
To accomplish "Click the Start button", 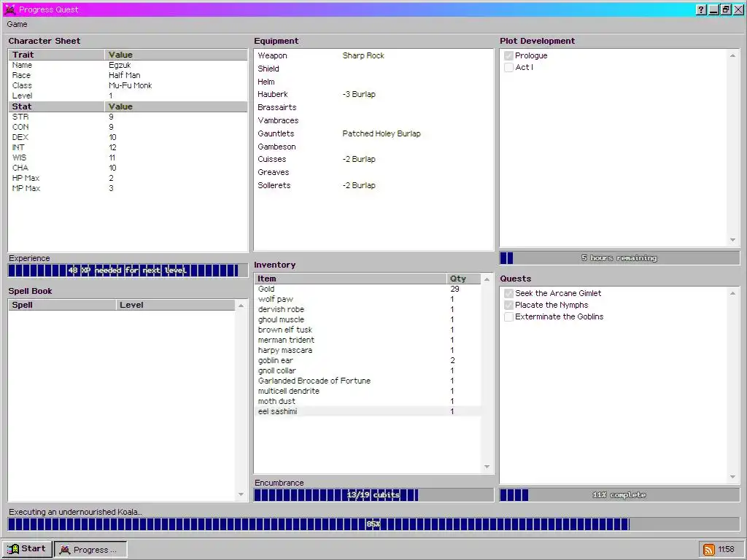I will coord(27,549).
